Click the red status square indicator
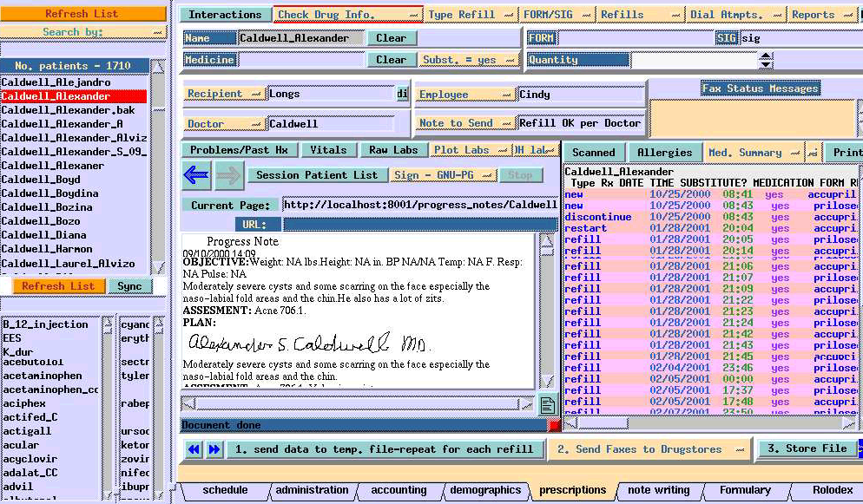The height and width of the screenshot is (504, 863). (x=554, y=425)
